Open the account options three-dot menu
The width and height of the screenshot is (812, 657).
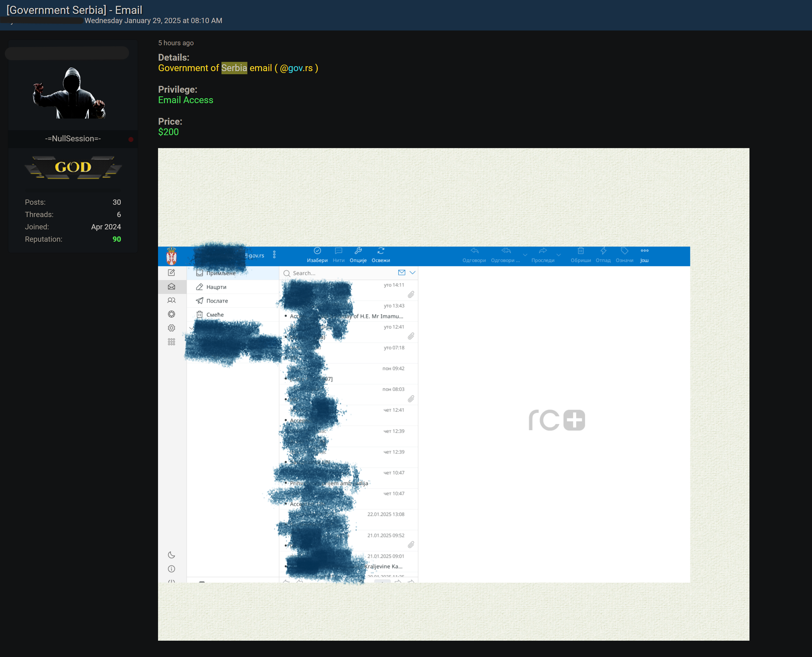(274, 255)
